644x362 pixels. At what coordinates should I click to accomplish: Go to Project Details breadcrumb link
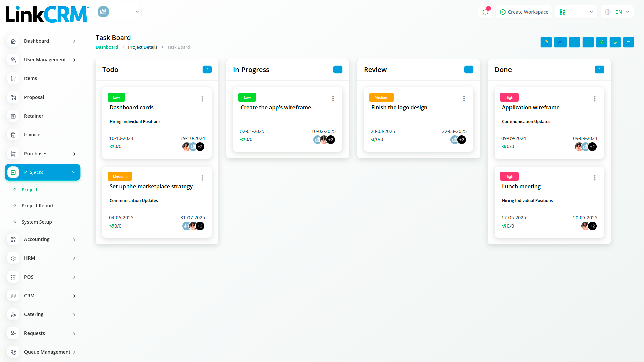pyautogui.click(x=143, y=47)
